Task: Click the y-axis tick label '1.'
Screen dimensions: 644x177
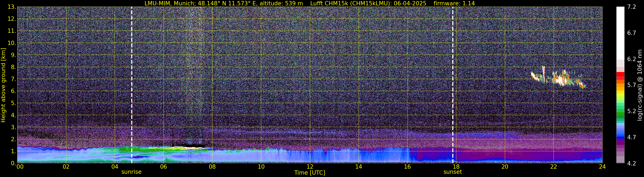Action: point(13,151)
